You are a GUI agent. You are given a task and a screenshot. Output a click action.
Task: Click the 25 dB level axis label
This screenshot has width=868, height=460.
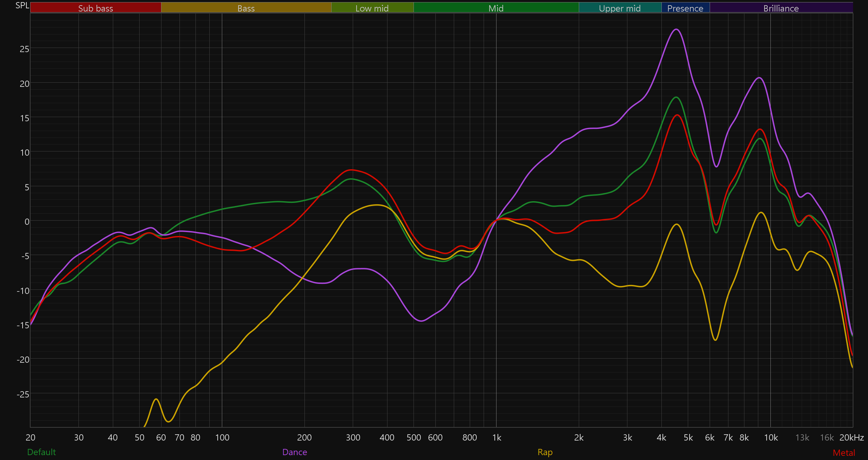(24, 49)
